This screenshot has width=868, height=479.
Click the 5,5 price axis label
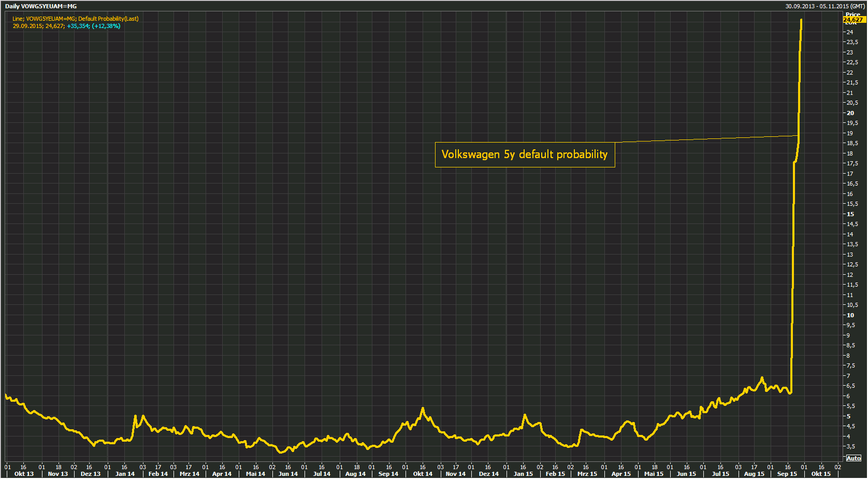[851, 406]
